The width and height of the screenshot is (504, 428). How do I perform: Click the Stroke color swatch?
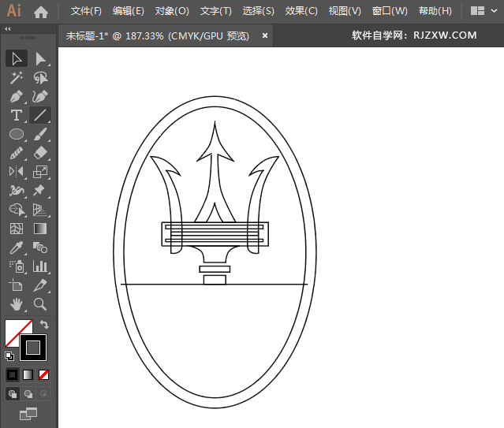pos(33,348)
